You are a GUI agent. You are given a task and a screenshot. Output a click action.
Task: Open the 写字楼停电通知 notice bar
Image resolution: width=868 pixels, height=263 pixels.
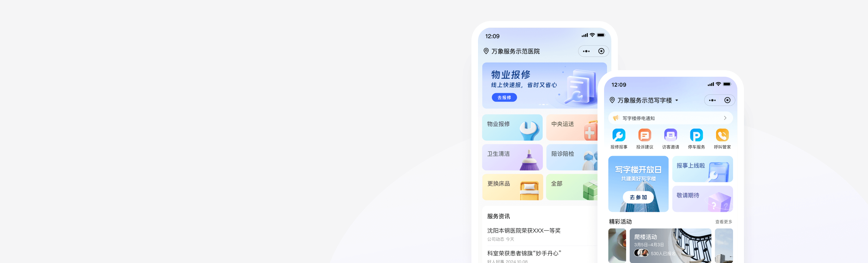670,118
